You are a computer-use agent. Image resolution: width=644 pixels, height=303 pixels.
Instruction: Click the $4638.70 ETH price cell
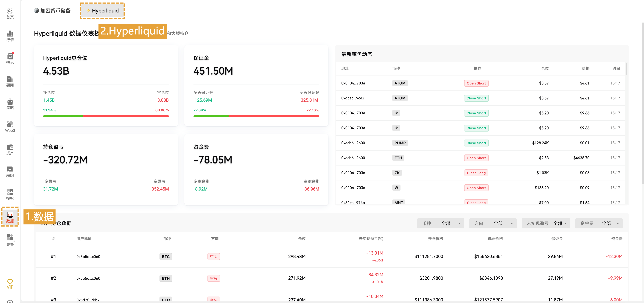(x=581, y=158)
